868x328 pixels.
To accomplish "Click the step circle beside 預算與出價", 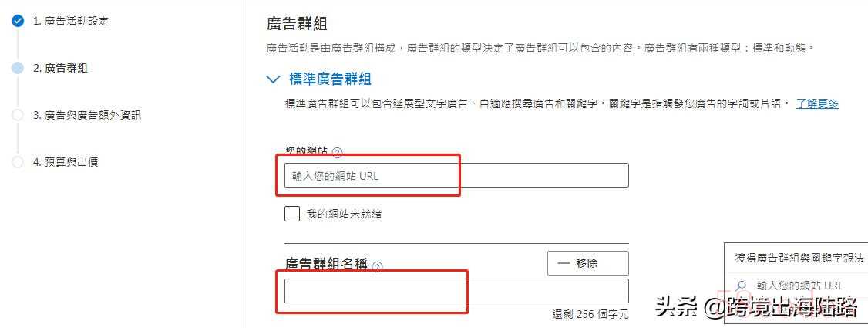I will (18, 162).
